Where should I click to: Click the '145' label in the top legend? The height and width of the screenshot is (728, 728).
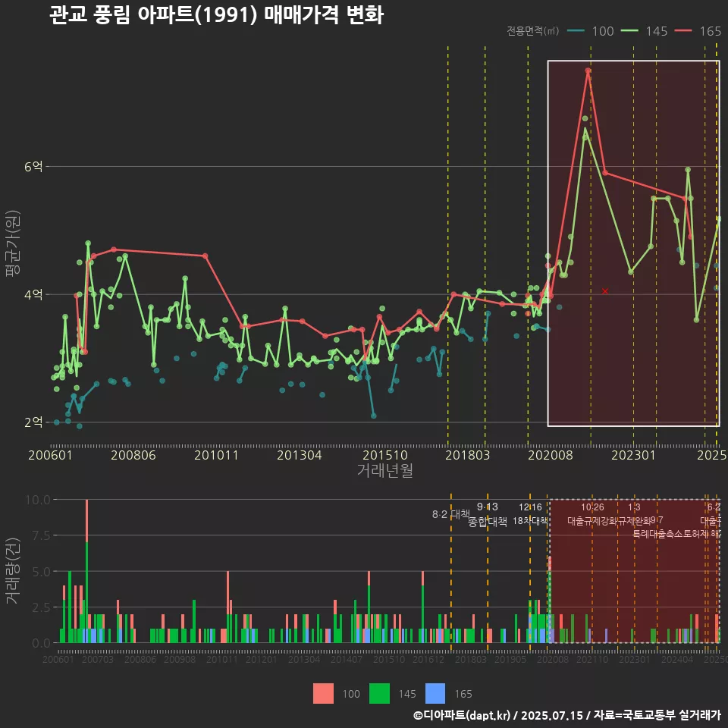pos(657,31)
